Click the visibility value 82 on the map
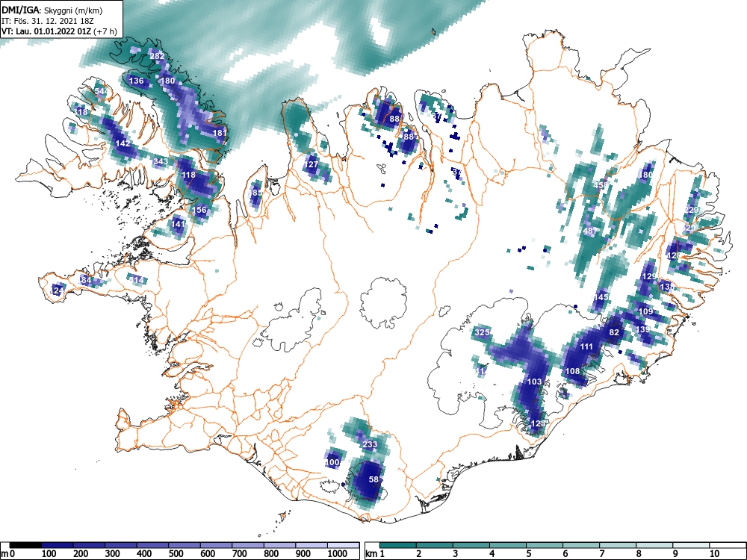The width and height of the screenshot is (747, 560). tap(614, 332)
